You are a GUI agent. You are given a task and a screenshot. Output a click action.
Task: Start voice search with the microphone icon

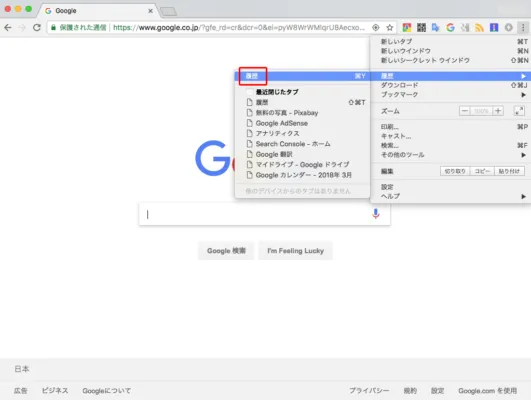376,214
